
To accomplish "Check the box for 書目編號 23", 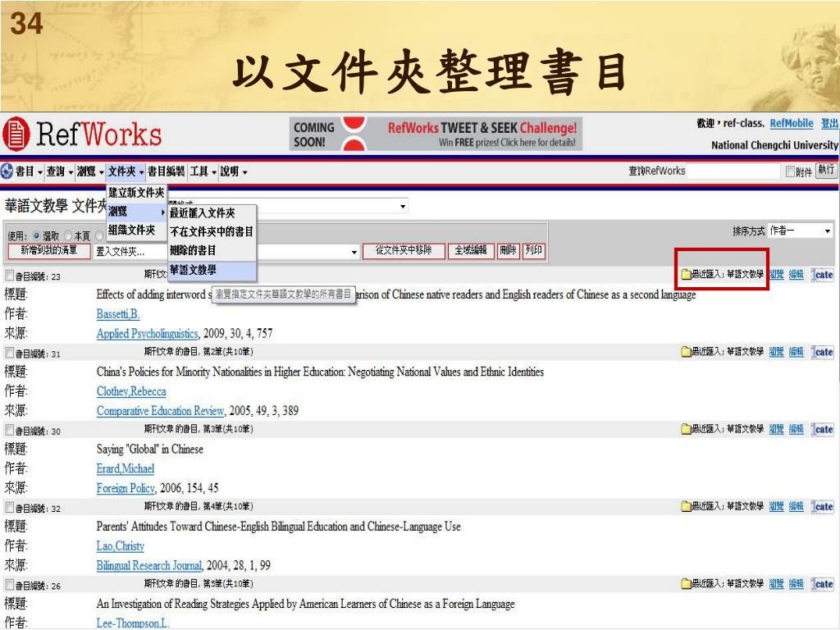I will pyautogui.click(x=9, y=276).
